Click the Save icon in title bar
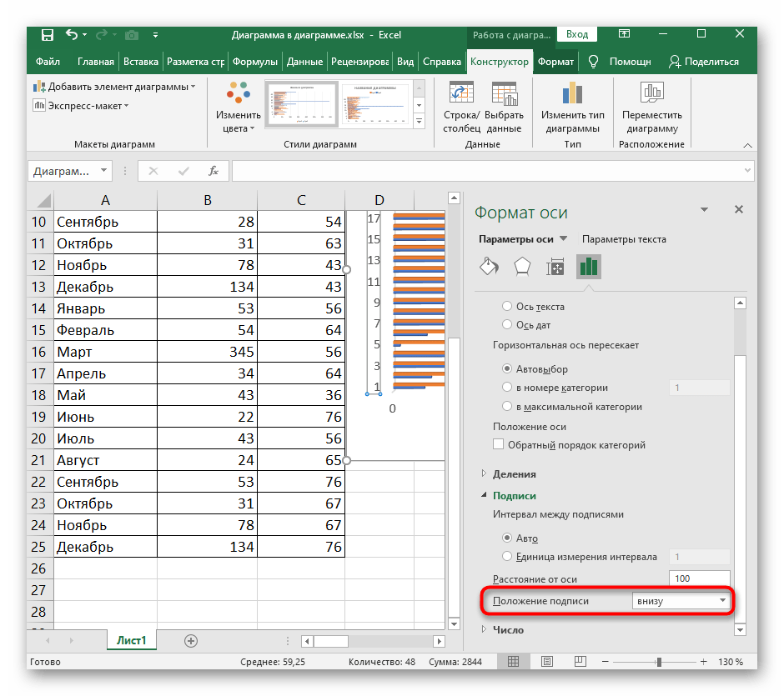 coord(48,35)
